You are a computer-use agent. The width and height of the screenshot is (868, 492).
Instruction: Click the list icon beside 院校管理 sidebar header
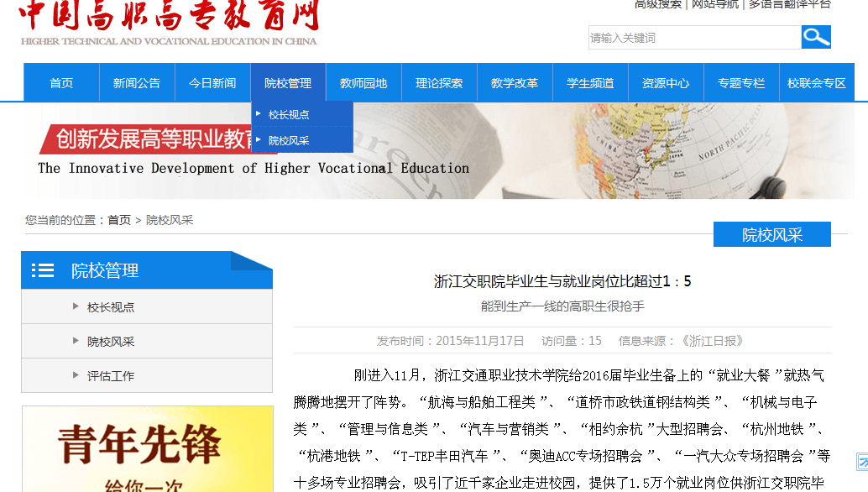click(43, 270)
